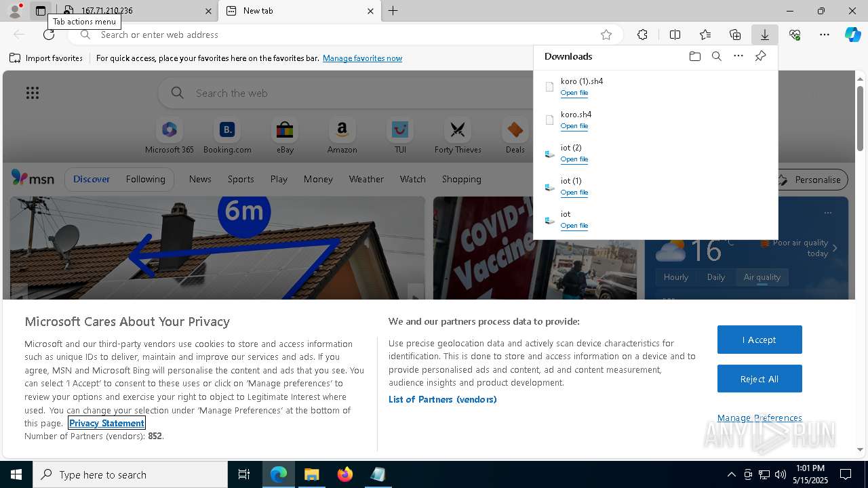The image size is (868, 488).
Task: Open the Money menu item
Action: click(x=318, y=179)
